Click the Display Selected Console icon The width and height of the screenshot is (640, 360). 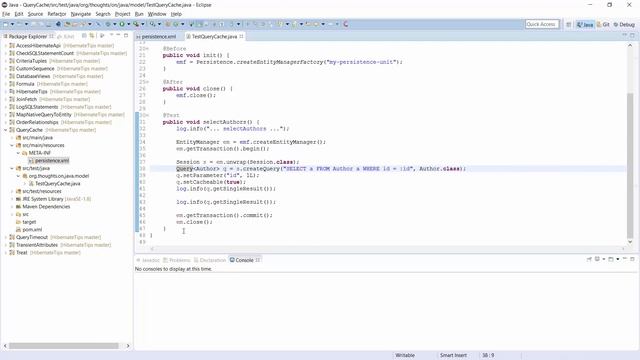tap(597, 259)
